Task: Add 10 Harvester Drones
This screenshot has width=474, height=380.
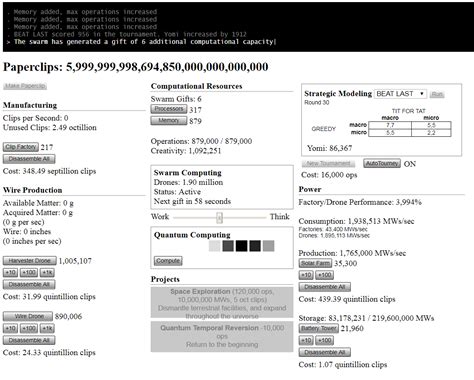Action: [10, 273]
